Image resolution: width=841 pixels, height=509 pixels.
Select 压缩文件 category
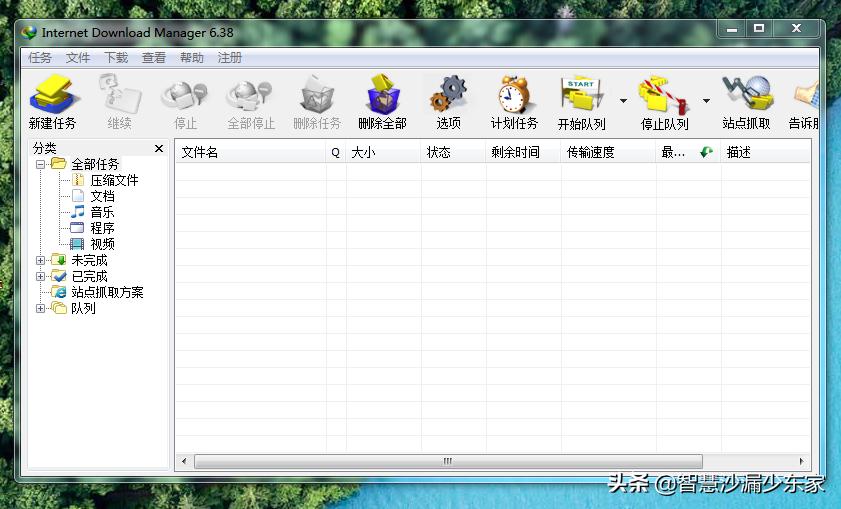[114, 180]
